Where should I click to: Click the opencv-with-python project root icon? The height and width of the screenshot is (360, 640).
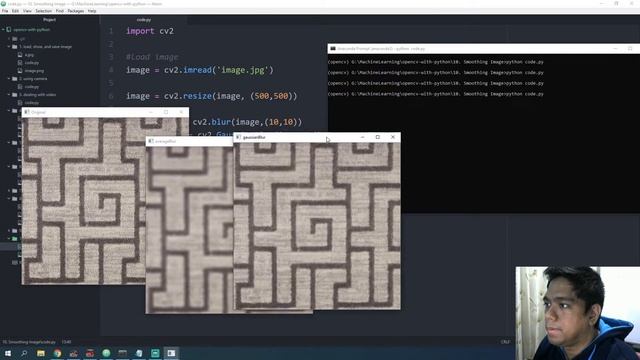(9, 29)
